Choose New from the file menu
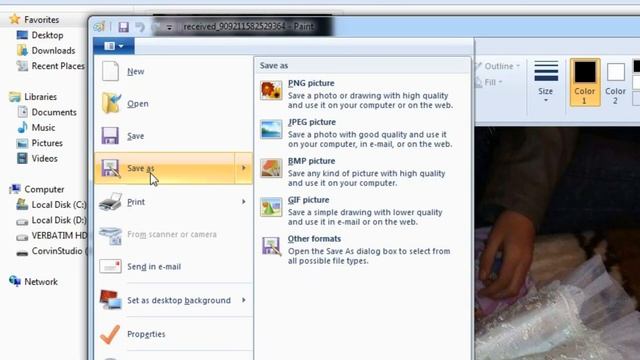The height and width of the screenshot is (360, 640). 173,71
